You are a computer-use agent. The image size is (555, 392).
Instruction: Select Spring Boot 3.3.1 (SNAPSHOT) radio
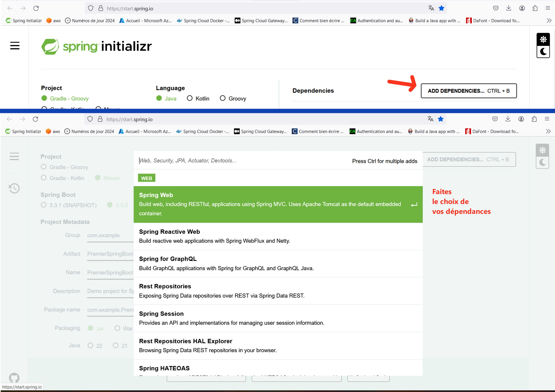[x=69, y=205]
